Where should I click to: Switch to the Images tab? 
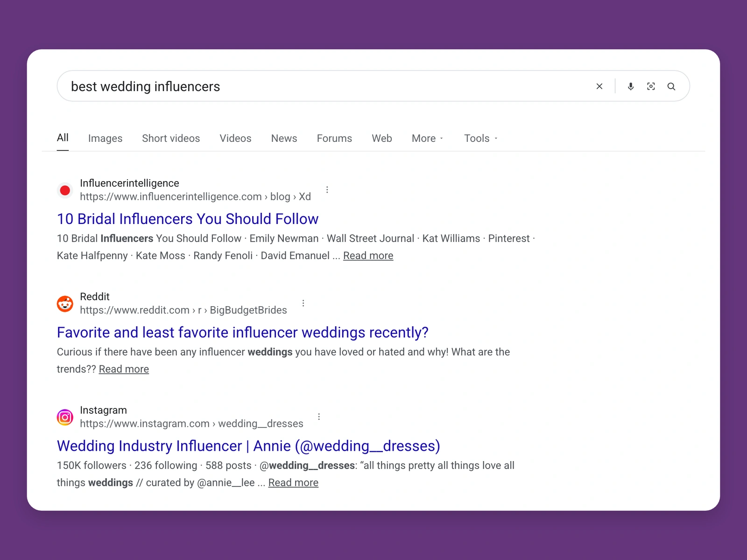coord(105,139)
